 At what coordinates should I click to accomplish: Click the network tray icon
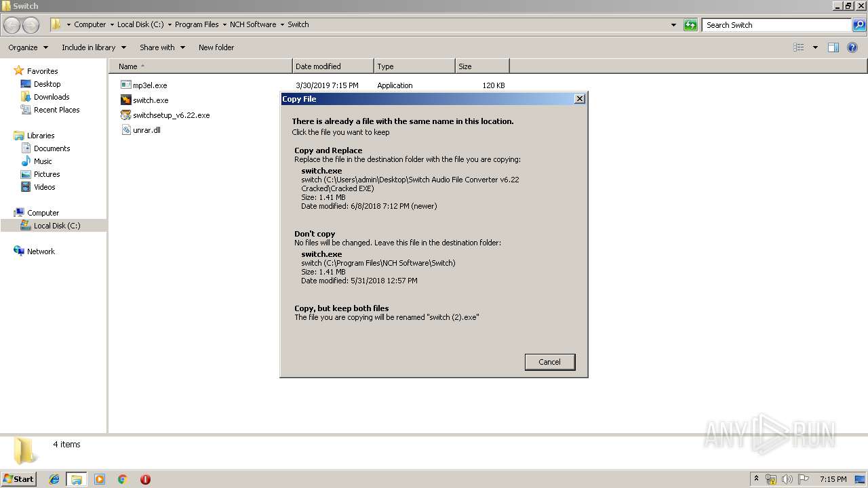coord(771,479)
